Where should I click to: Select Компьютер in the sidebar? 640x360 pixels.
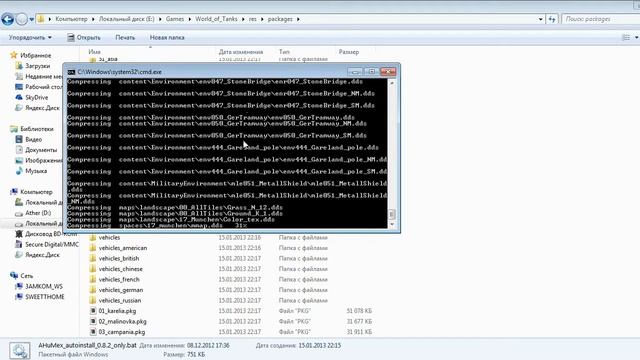pyautogui.click(x=36, y=192)
